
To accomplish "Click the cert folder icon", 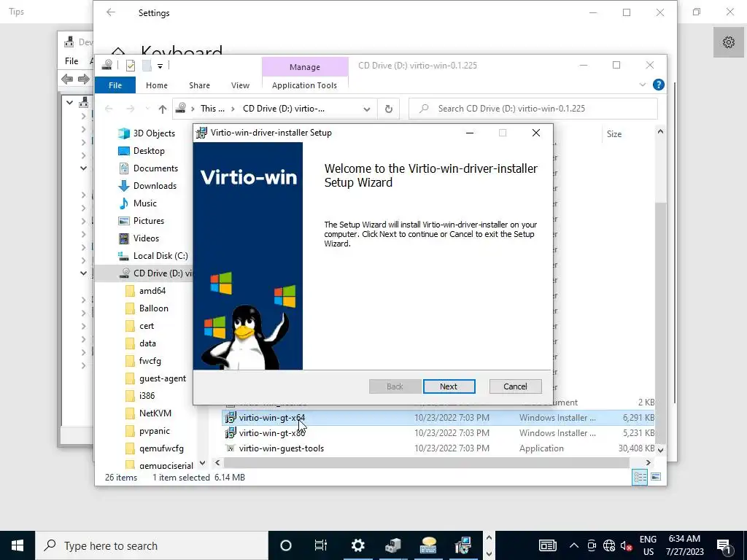I will tap(130, 326).
